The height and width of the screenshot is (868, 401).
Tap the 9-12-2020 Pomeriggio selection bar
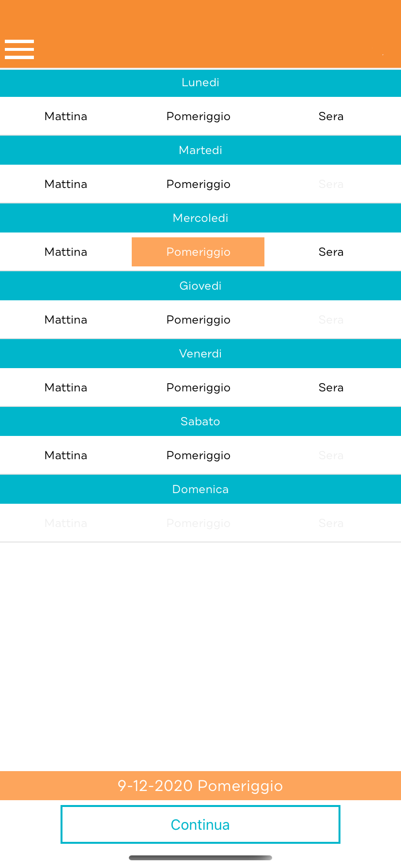tap(200, 786)
